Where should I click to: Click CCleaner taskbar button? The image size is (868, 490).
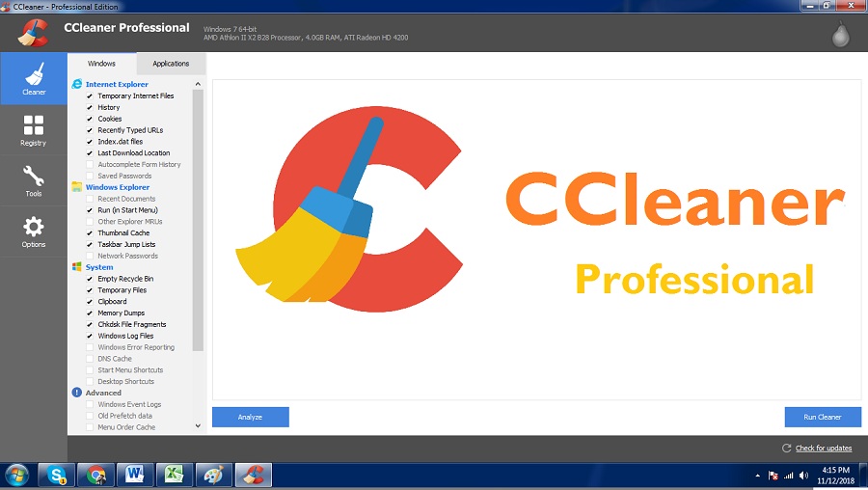254,476
